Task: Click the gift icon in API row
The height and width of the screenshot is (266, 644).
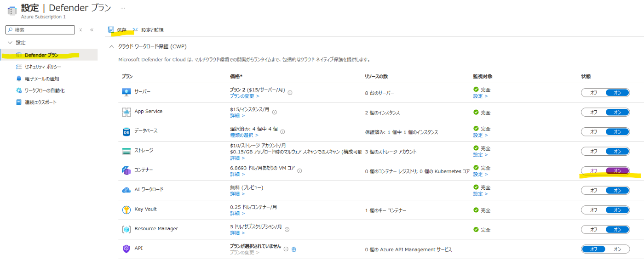Action: click(293, 249)
